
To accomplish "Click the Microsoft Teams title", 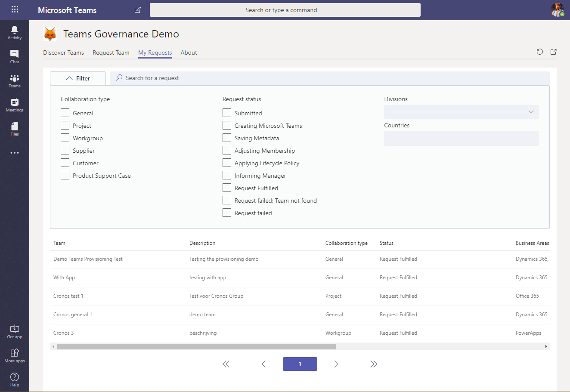I will 67,10.
